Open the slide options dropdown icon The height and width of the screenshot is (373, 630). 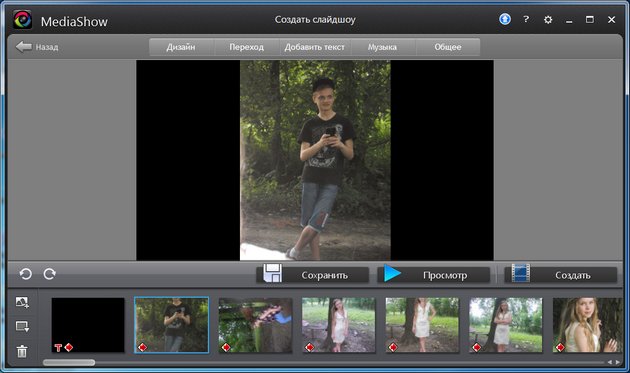22,326
